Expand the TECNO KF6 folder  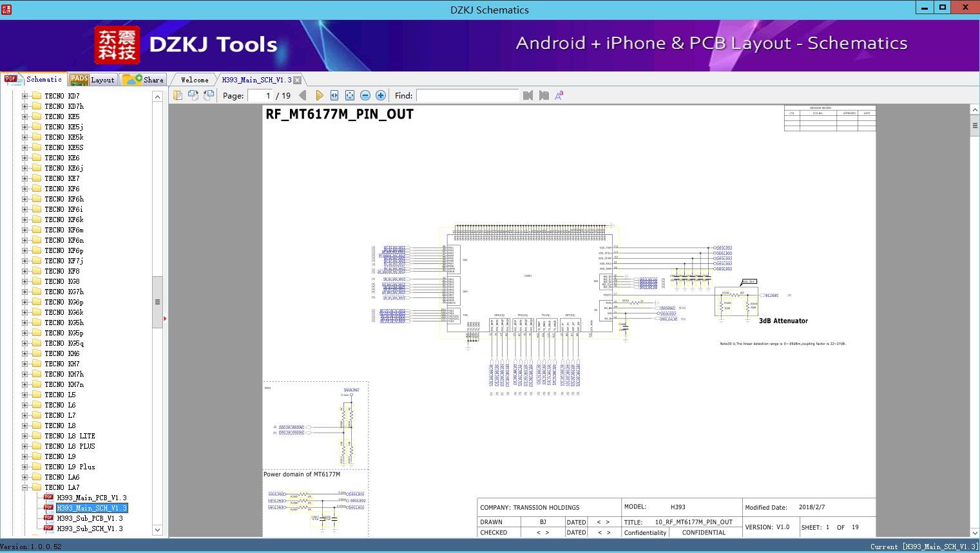pyautogui.click(x=25, y=189)
